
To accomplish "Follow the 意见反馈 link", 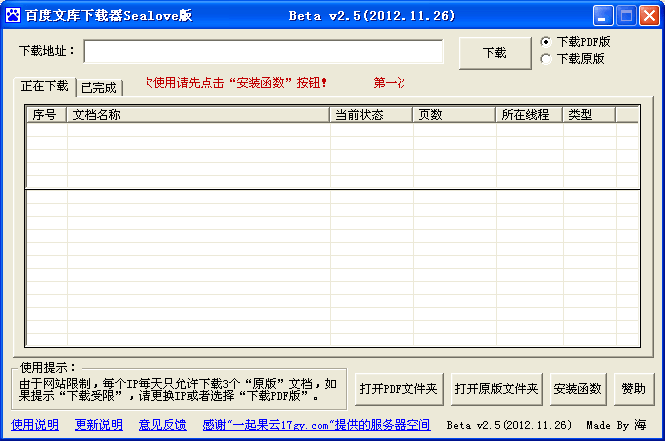I will point(163,425).
